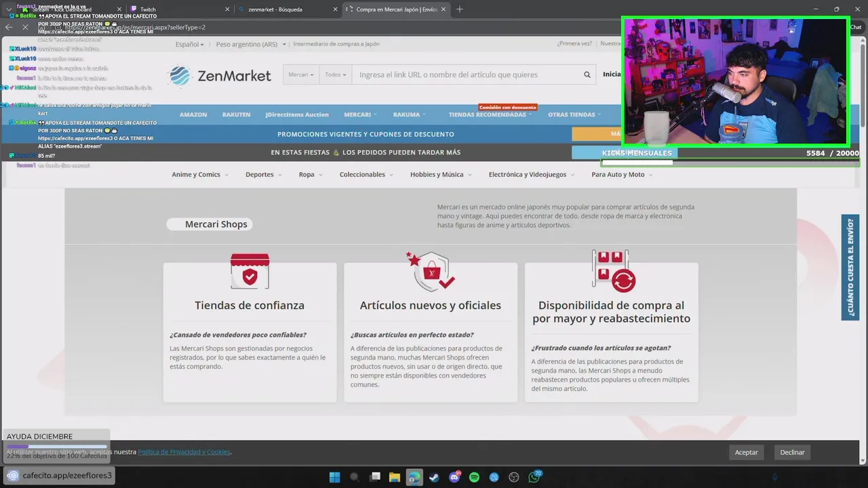This screenshot has height=488, width=868.
Task: Open a new browser tab
Action: coord(460,9)
